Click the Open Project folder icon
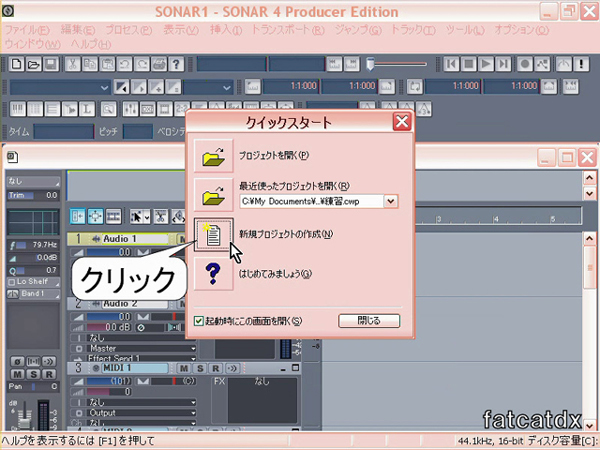This screenshot has width=600, height=450. point(214,156)
